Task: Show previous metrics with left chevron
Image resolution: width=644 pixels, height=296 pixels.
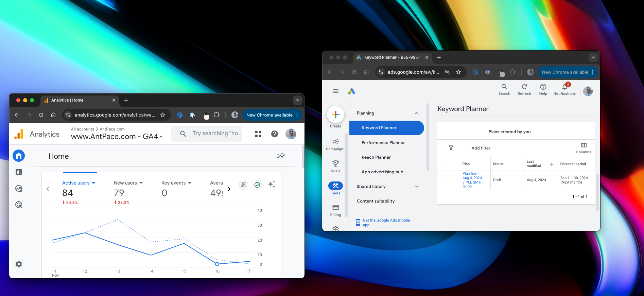Action: [48, 189]
